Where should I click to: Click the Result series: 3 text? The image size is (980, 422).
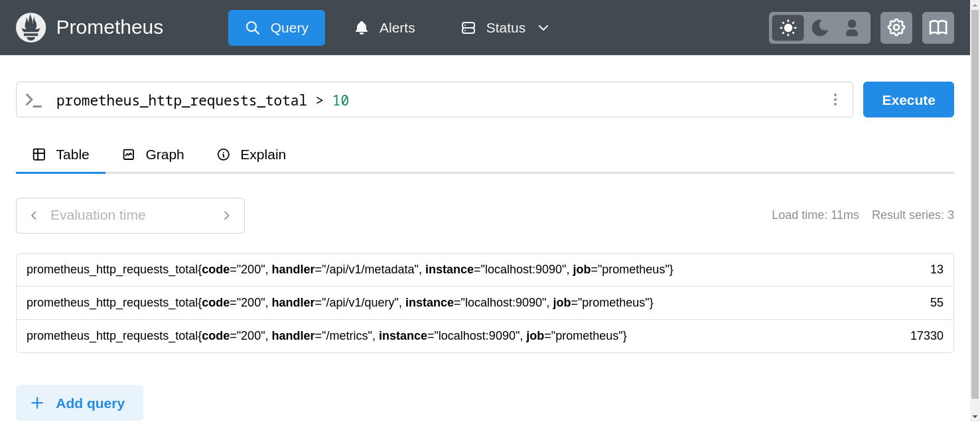913,215
